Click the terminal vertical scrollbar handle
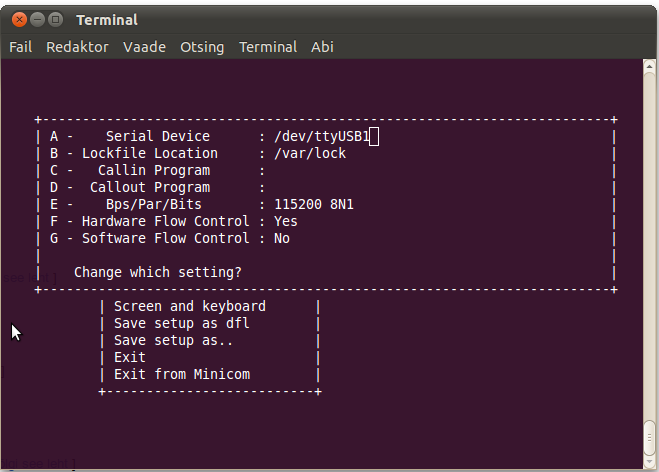 (650, 437)
